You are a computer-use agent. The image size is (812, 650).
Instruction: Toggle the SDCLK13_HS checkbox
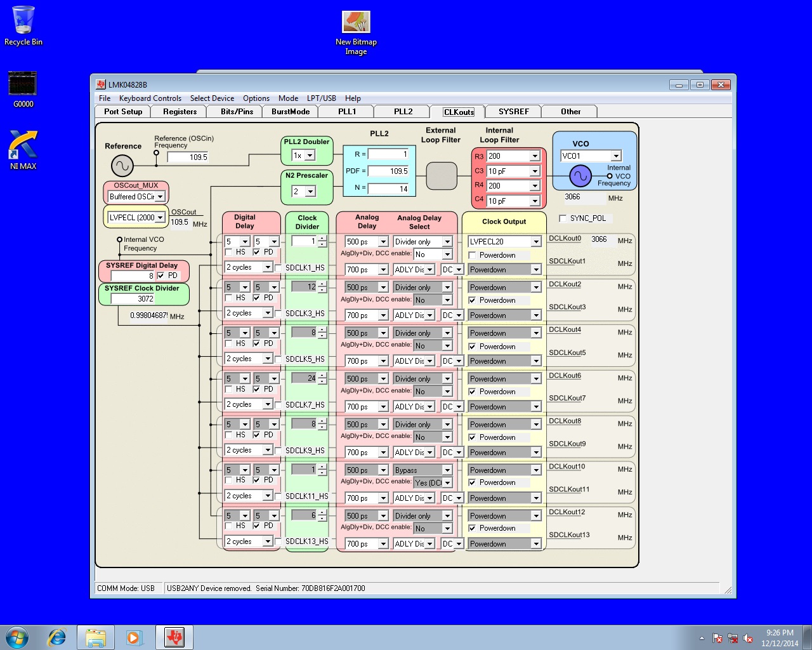tap(278, 541)
